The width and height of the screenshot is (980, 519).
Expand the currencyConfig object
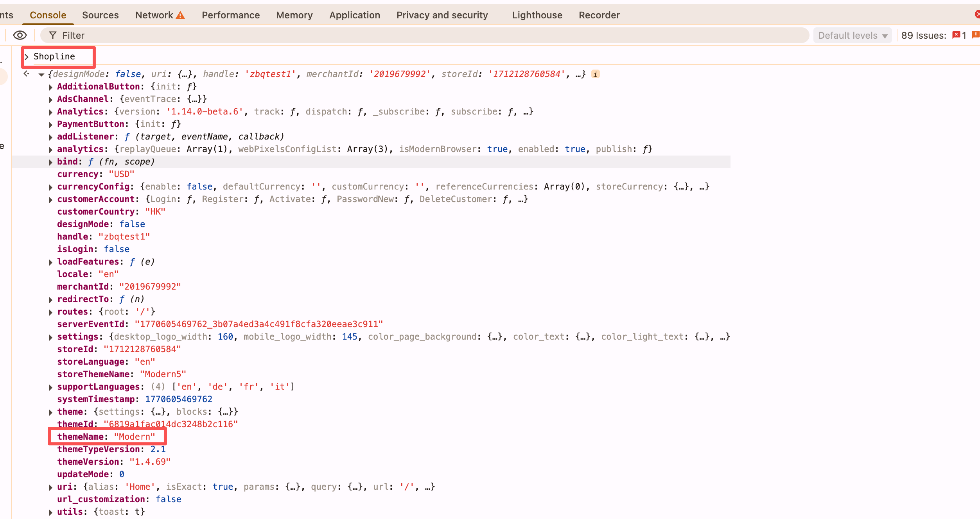[x=51, y=187]
